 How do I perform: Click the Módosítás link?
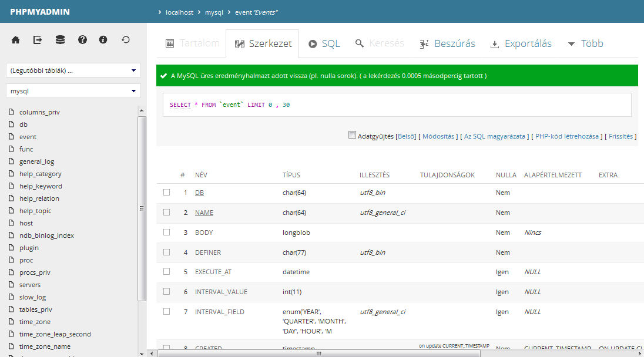pyautogui.click(x=438, y=136)
